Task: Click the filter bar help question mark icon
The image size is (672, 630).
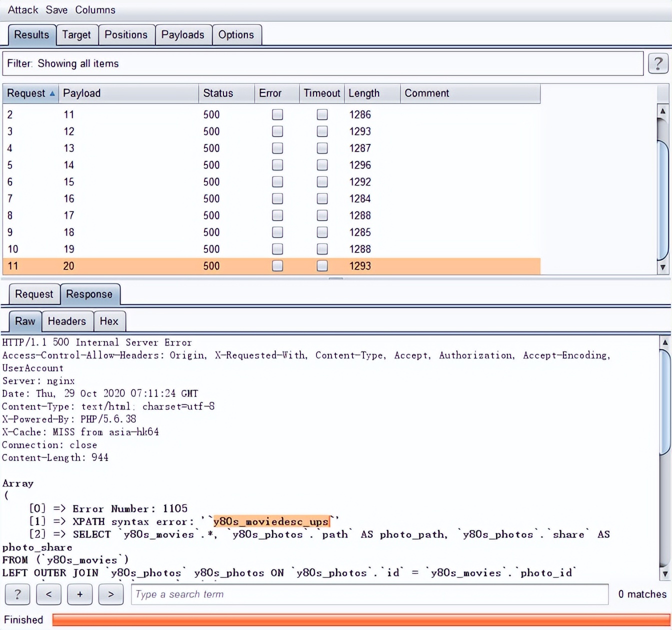Action: point(658,63)
